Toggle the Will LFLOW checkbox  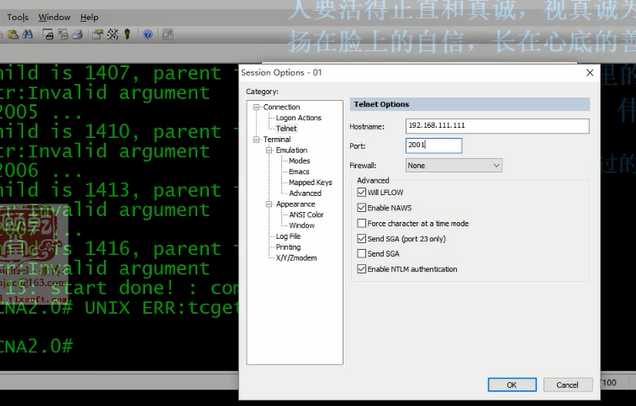pyautogui.click(x=361, y=192)
